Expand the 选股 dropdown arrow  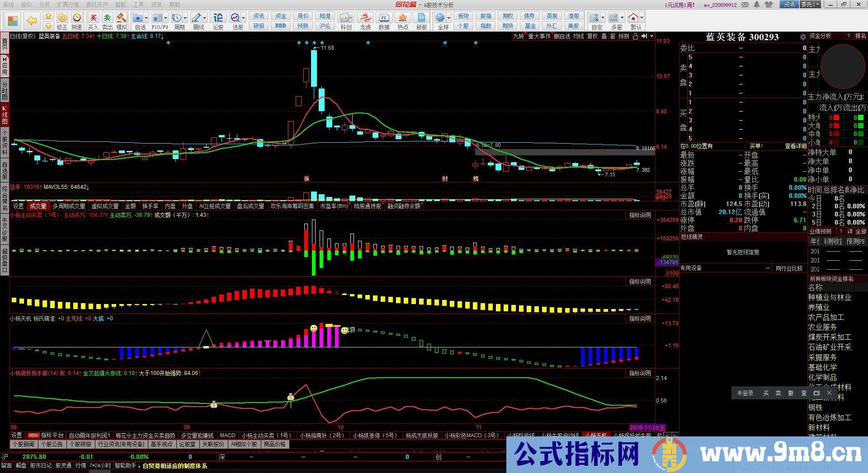[243, 18]
